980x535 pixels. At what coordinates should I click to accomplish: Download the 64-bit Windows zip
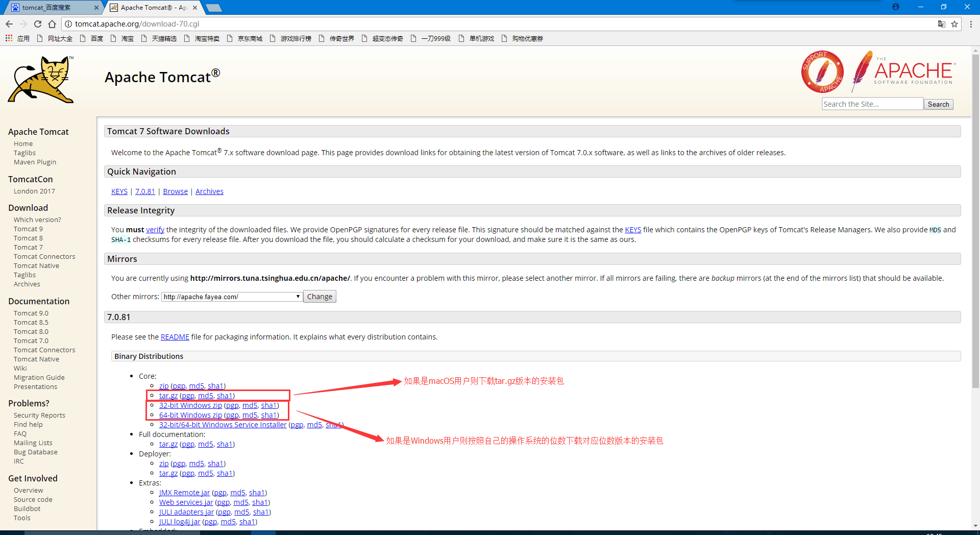point(190,415)
